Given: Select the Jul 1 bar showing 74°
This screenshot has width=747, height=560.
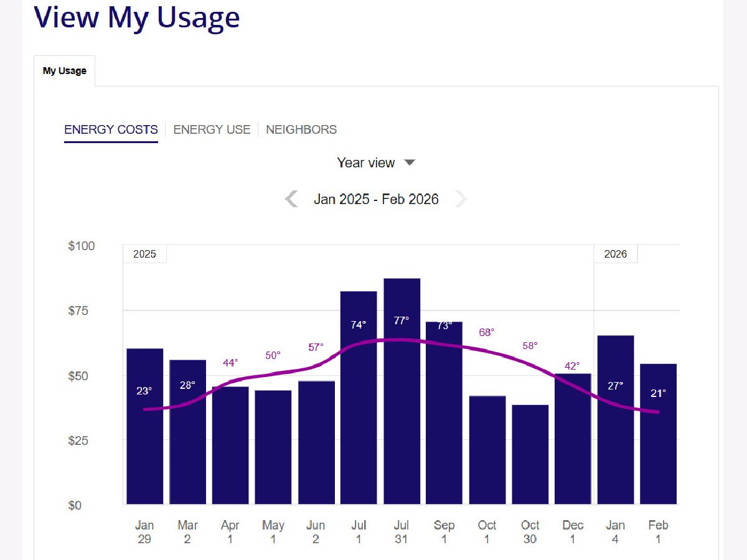Looking at the screenshot, I should coord(359,423).
